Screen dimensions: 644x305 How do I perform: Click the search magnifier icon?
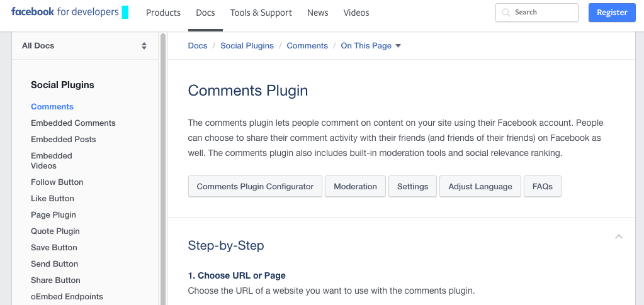coord(506,13)
